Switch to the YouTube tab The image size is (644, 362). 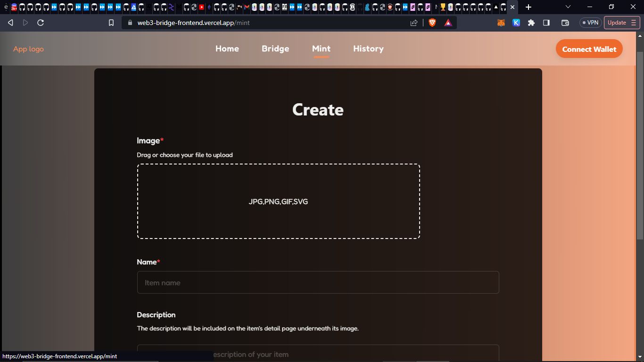[202, 7]
